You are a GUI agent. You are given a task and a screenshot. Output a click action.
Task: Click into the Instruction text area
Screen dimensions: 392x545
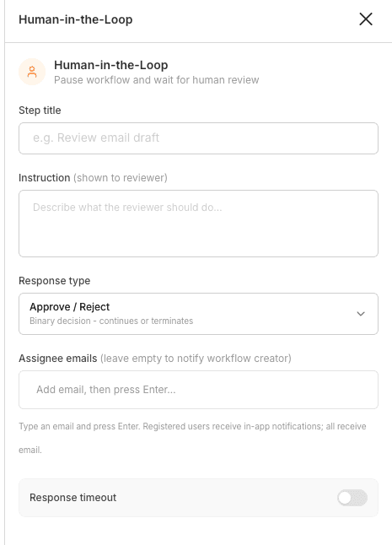click(198, 223)
